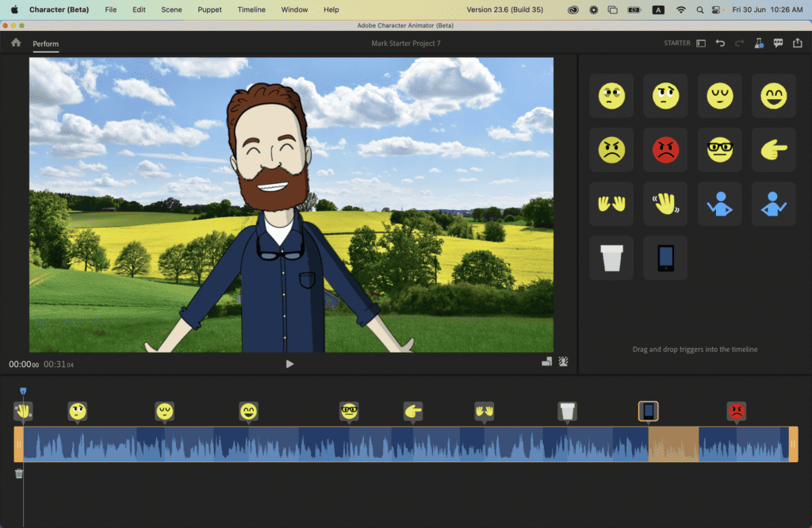Click the "Fri 30 Jun 10:26 AM" clock

(768, 10)
